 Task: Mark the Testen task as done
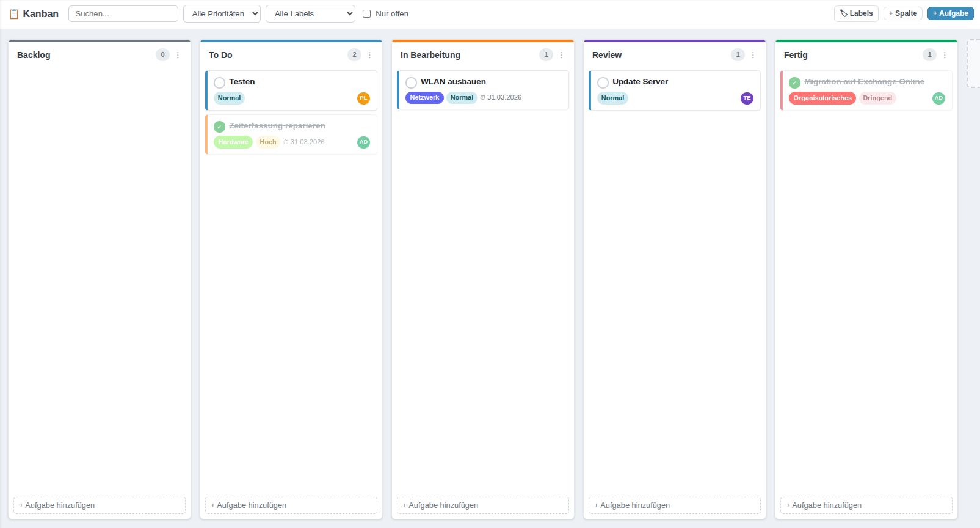[x=220, y=82]
